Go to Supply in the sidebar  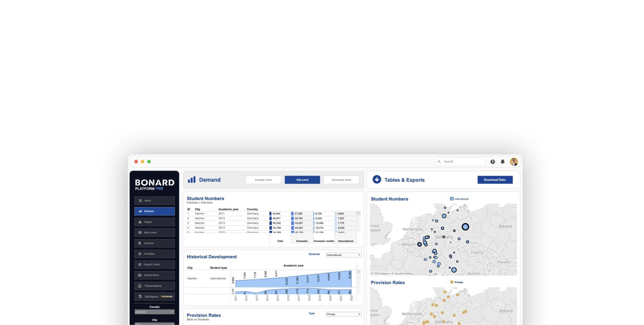[154, 222]
